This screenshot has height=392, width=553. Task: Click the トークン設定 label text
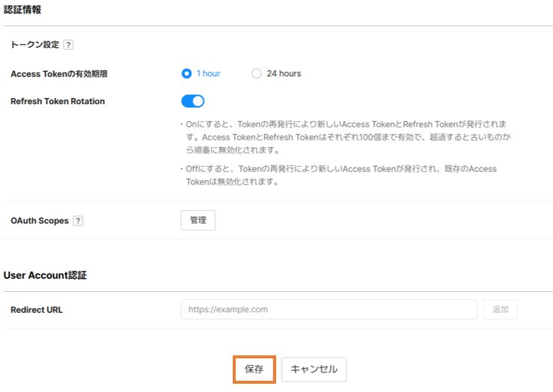tap(34, 45)
